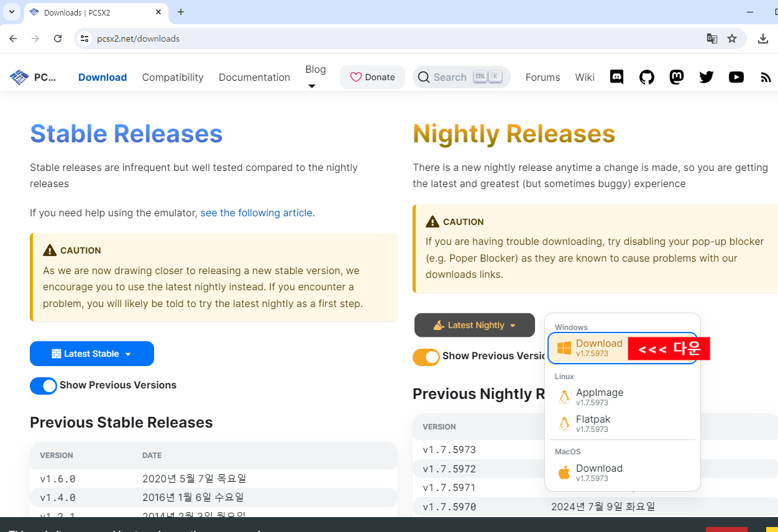Click the Apple icon for MacOS Download
Viewport: 778px width, 532px height.
564,473
